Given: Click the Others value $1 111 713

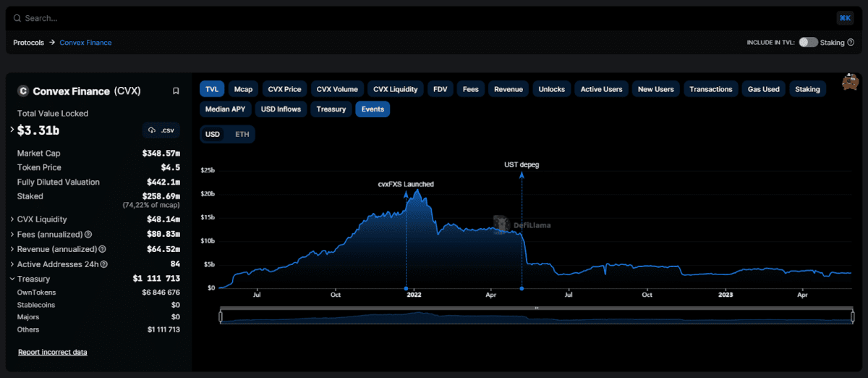Looking at the screenshot, I should pyautogui.click(x=163, y=329).
